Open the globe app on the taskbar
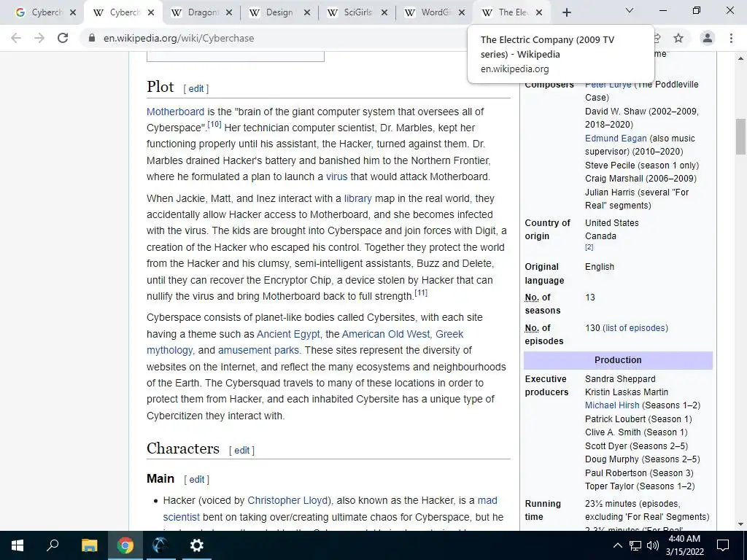This screenshot has height=560, width=747. [x=160, y=545]
